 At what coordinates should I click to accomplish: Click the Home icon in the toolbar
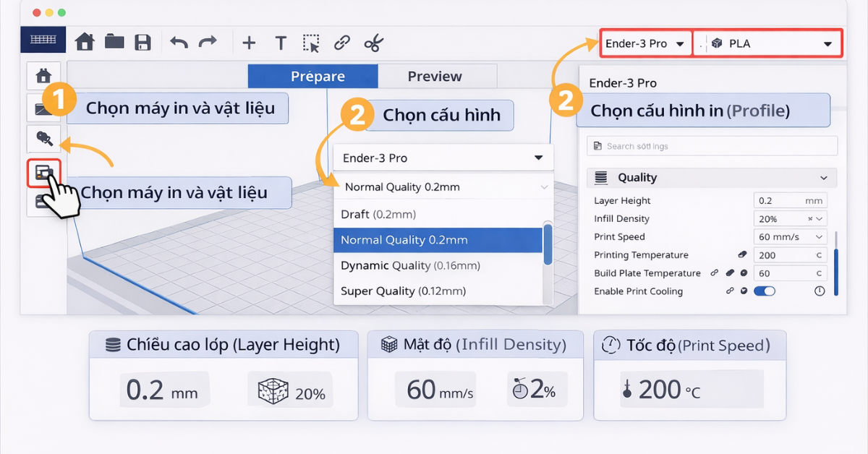click(85, 42)
